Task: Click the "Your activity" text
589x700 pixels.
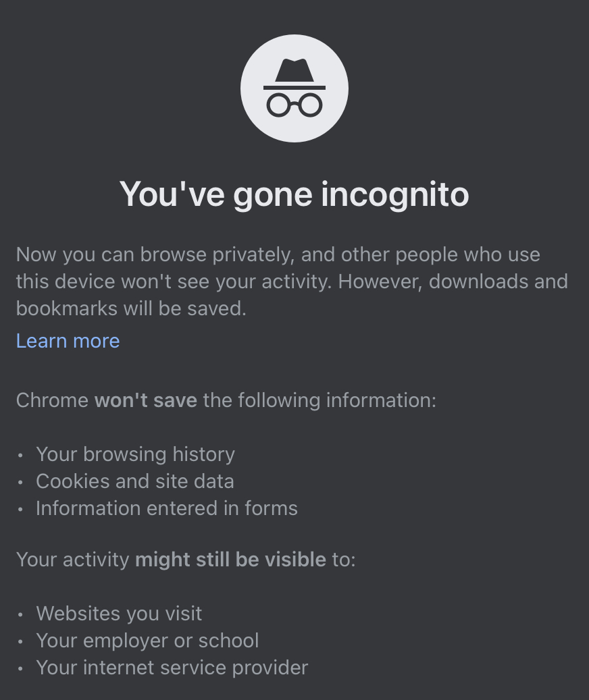Action: coord(72,560)
